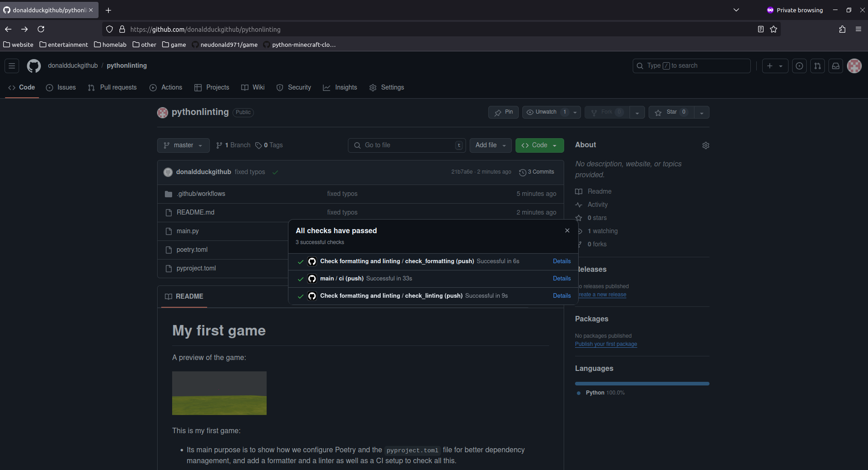Screen dimensions: 868x470
Task: List all open tabs with the chevron
Action: [736, 10]
